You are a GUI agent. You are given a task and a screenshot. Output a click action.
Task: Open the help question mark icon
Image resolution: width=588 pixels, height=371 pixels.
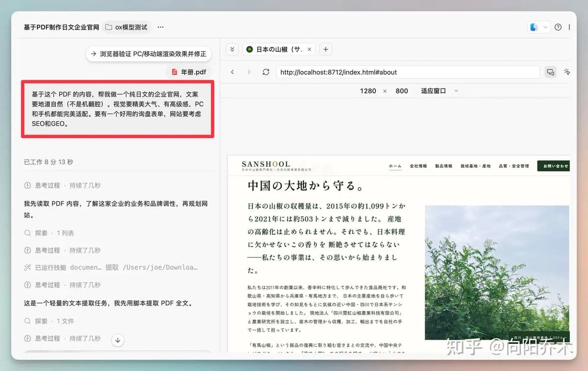click(x=558, y=27)
